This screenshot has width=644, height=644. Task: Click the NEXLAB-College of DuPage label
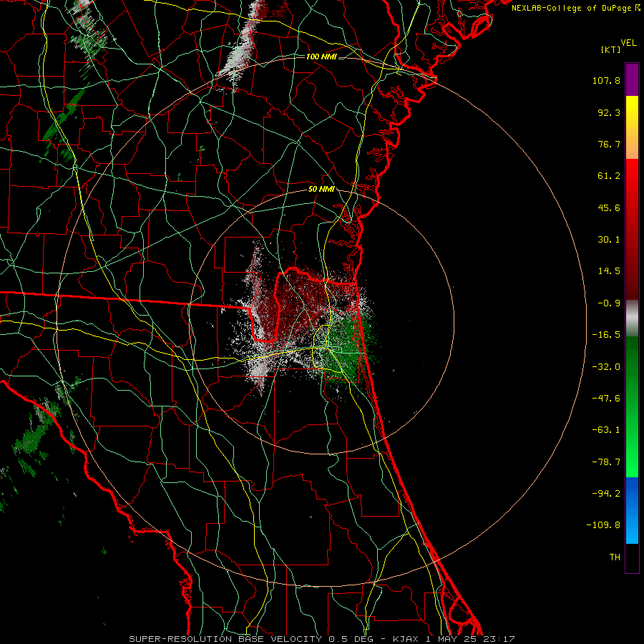[x=571, y=8]
